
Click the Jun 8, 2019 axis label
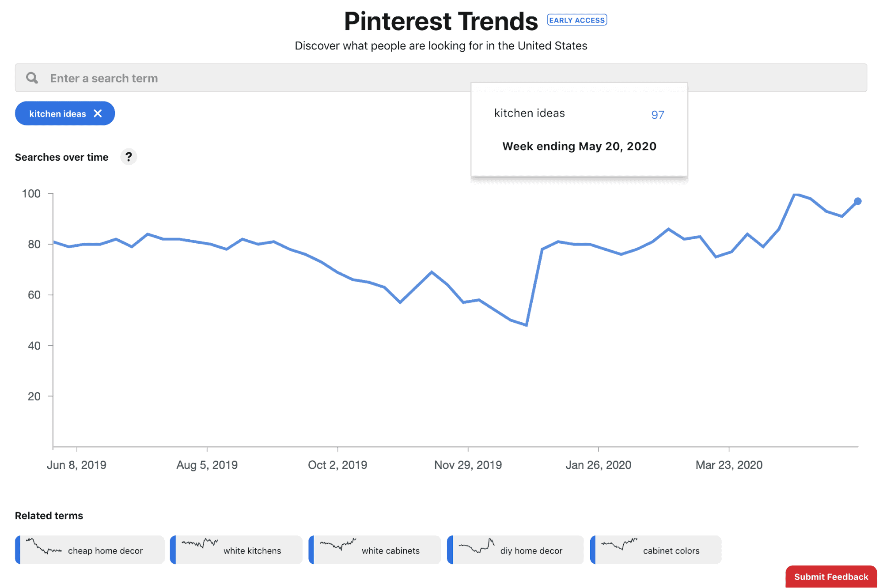pos(77,464)
